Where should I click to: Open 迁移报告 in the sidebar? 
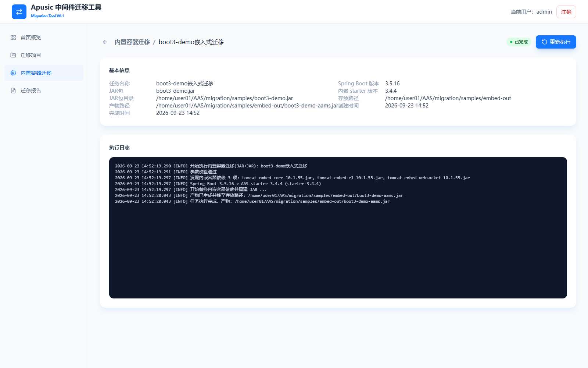pyautogui.click(x=44, y=91)
